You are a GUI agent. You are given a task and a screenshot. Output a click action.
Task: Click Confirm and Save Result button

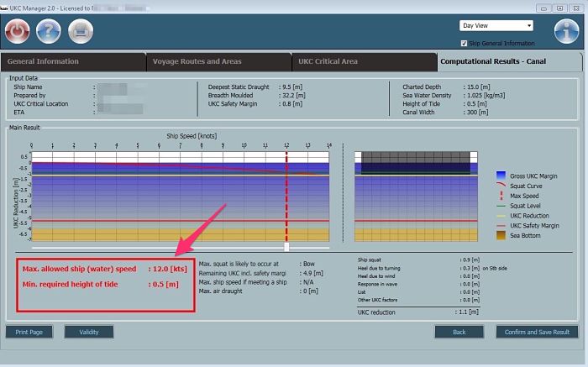pyautogui.click(x=538, y=332)
